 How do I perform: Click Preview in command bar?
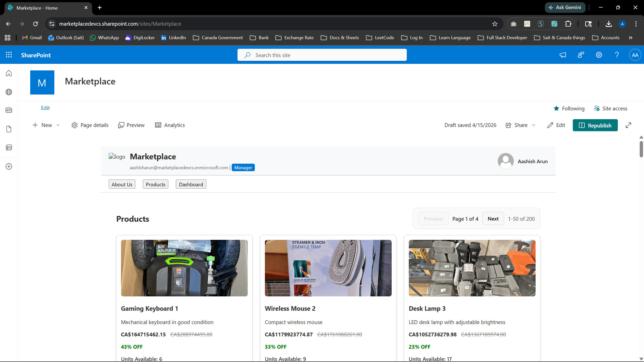(x=131, y=125)
